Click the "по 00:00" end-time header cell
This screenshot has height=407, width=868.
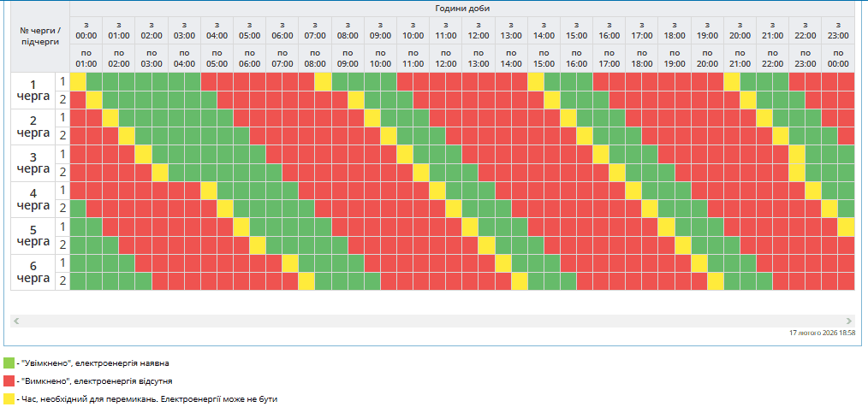point(838,58)
